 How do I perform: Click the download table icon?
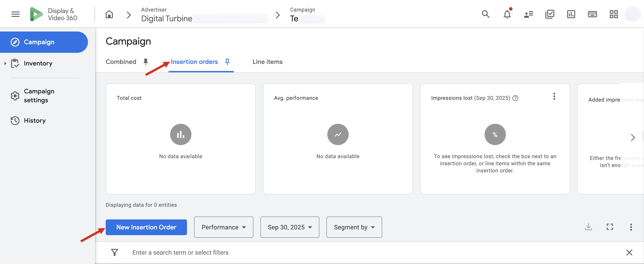coord(588,227)
